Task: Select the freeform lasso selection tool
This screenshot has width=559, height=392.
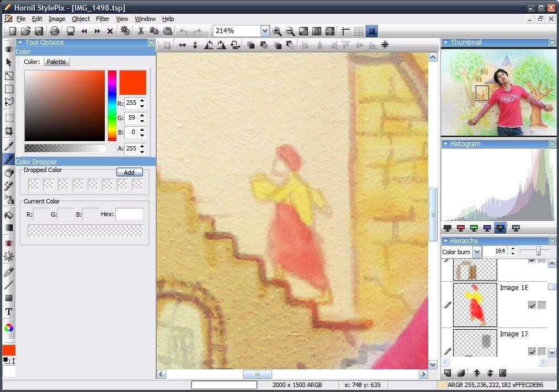Action: (9, 103)
